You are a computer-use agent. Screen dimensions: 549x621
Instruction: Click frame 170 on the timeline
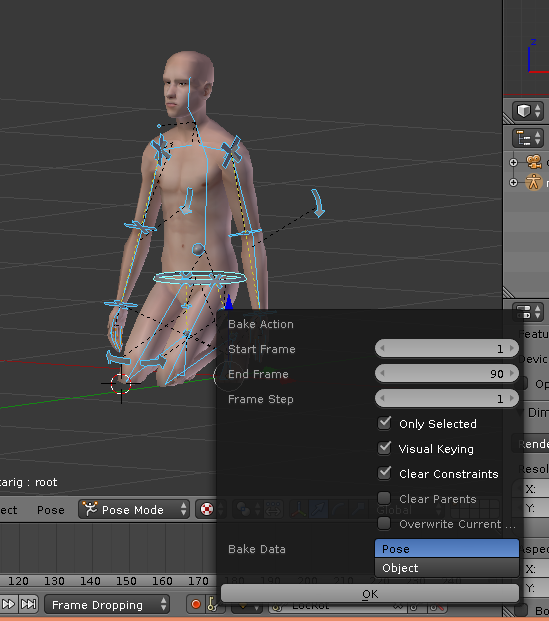(198, 581)
